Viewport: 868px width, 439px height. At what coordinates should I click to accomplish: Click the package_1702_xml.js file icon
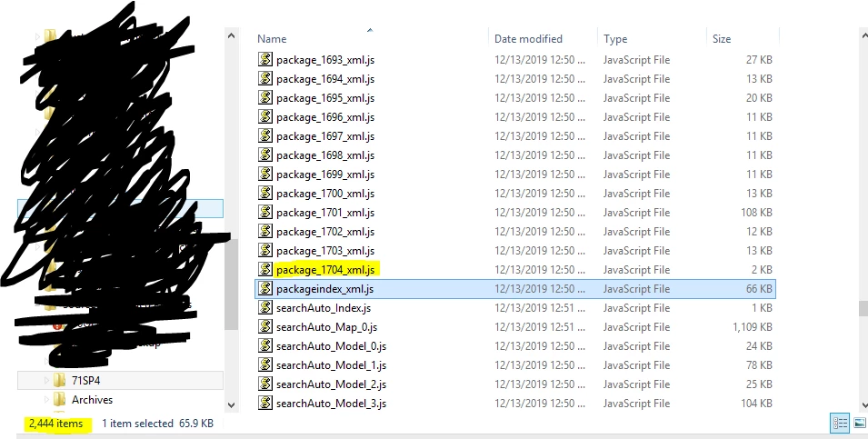(x=265, y=232)
